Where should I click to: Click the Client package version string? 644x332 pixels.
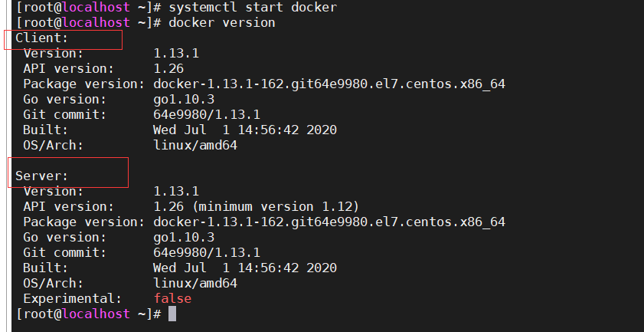click(x=329, y=84)
